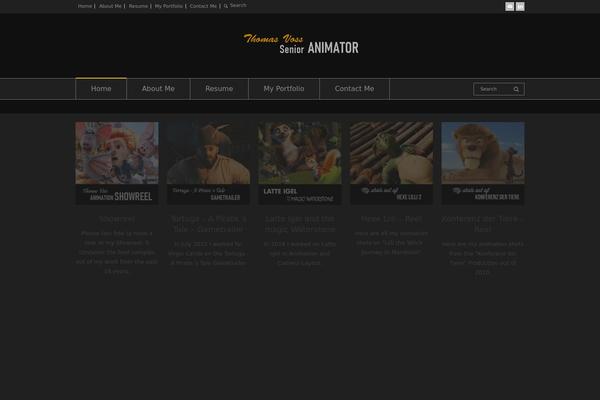Follow the top bar Home link
This screenshot has width=600, height=400.
pos(85,6)
